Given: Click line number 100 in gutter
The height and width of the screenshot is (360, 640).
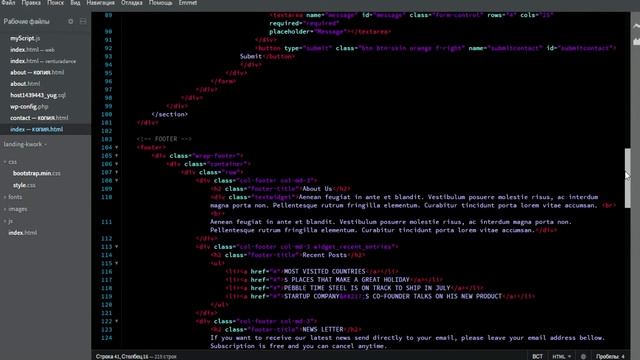Looking at the screenshot, I should [107, 114].
